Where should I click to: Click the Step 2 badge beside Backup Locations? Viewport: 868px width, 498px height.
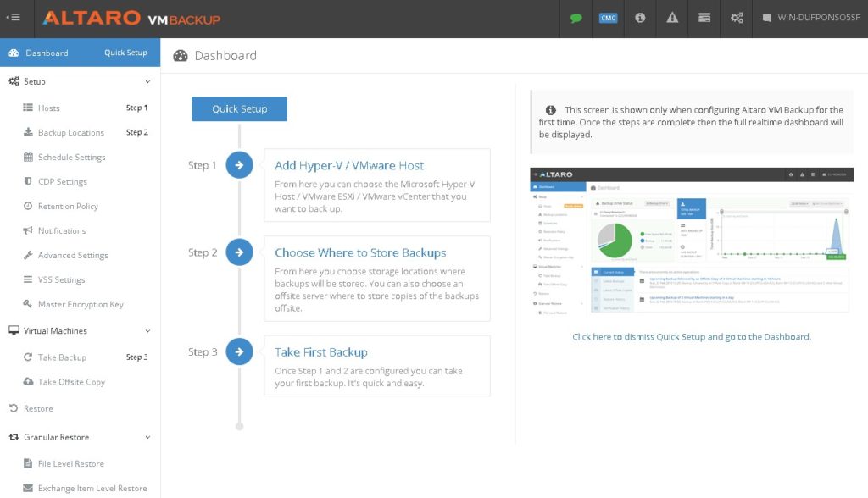click(x=136, y=132)
